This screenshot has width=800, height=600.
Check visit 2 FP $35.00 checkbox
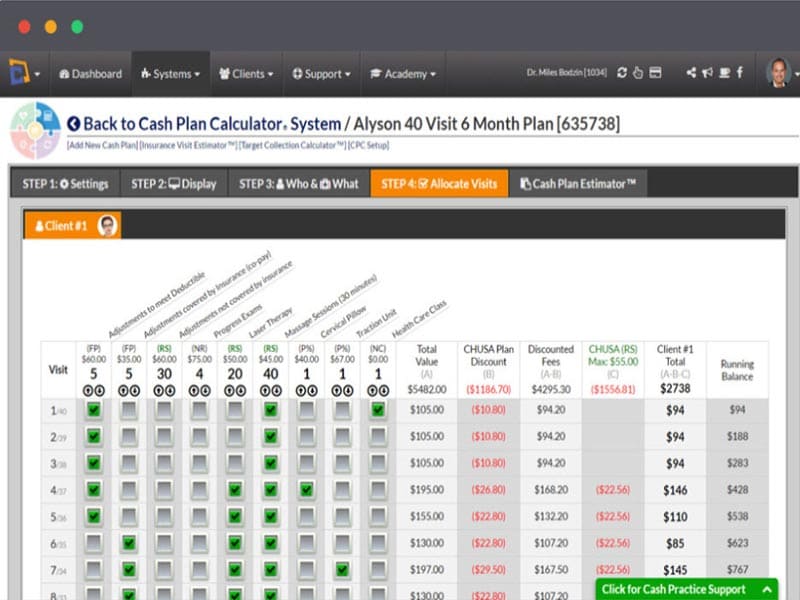pyautogui.click(x=129, y=436)
